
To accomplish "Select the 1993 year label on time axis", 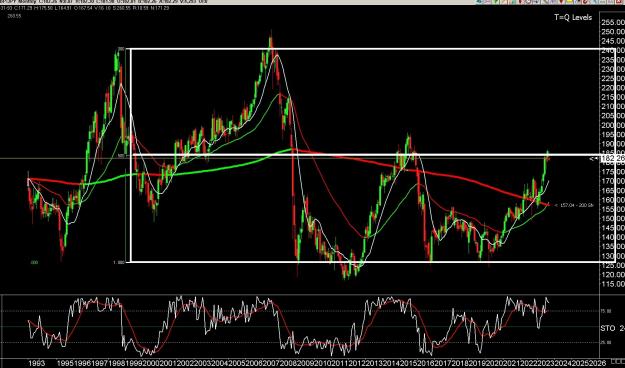I will point(37,363).
